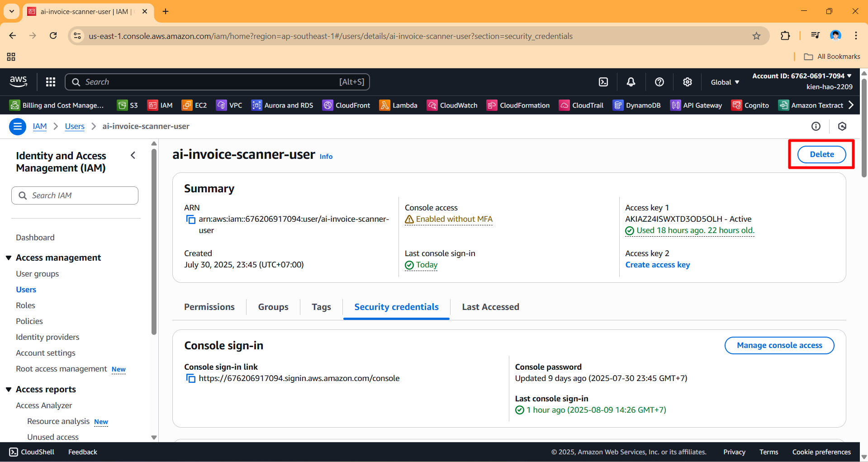Image resolution: width=868 pixels, height=462 pixels.
Task: Collapse the Access reports section
Action: (x=9, y=389)
